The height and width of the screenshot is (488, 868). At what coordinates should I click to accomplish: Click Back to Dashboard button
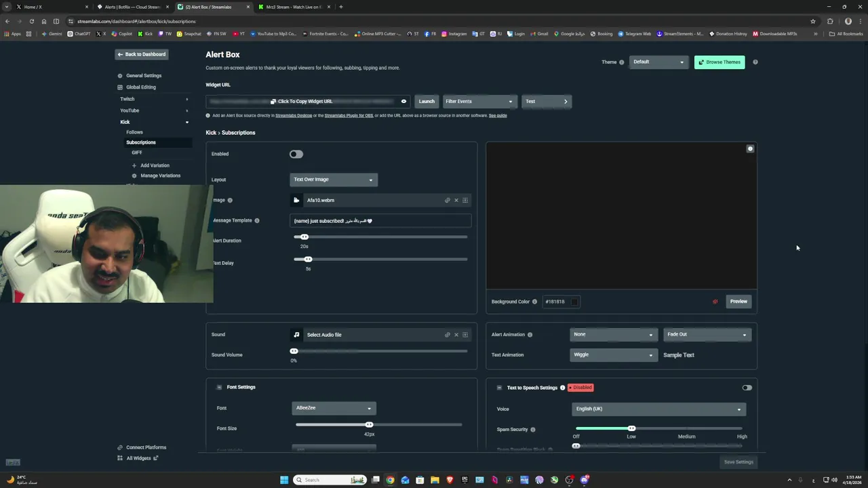[141, 54]
